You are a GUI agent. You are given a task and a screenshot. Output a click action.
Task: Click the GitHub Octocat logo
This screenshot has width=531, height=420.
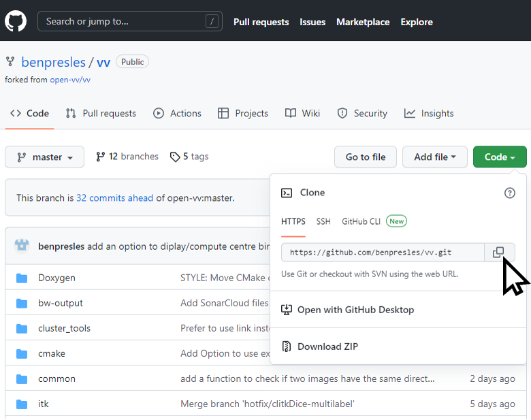16,21
